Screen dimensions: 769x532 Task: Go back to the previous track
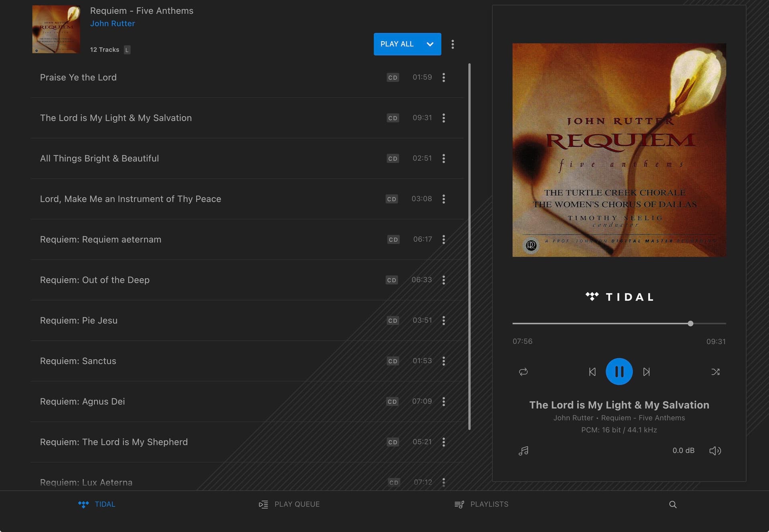(x=592, y=372)
